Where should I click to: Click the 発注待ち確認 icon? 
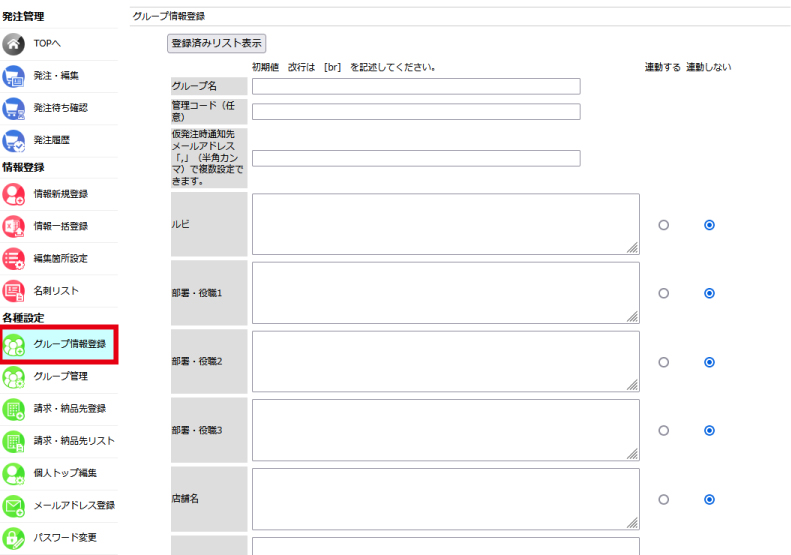pyautogui.click(x=14, y=108)
